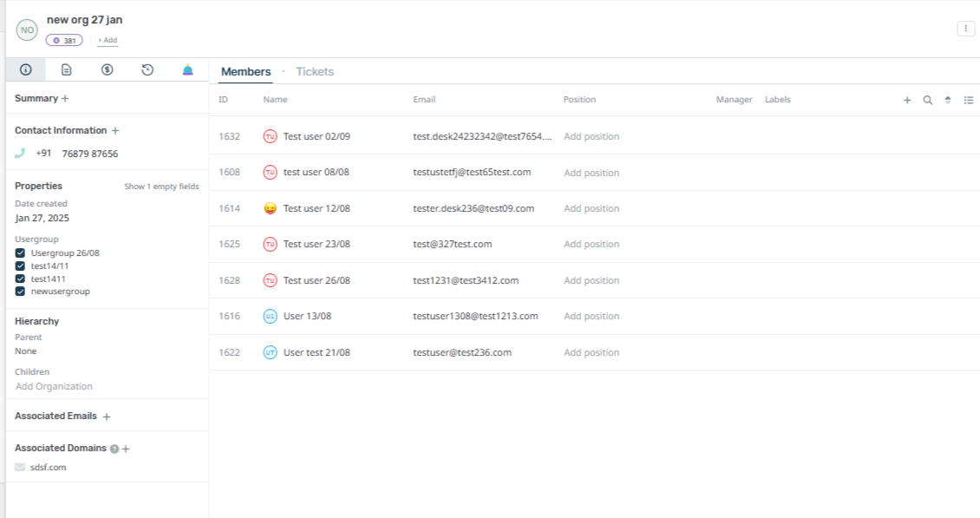Click Add Organization children field
Viewport: 980px width, 518px height.
point(54,387)
